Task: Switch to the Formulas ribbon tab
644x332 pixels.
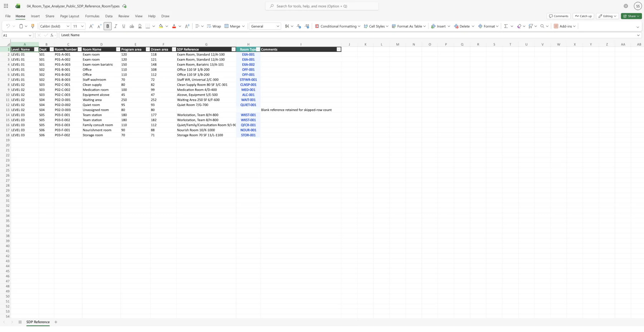Action: coord(92,16)
